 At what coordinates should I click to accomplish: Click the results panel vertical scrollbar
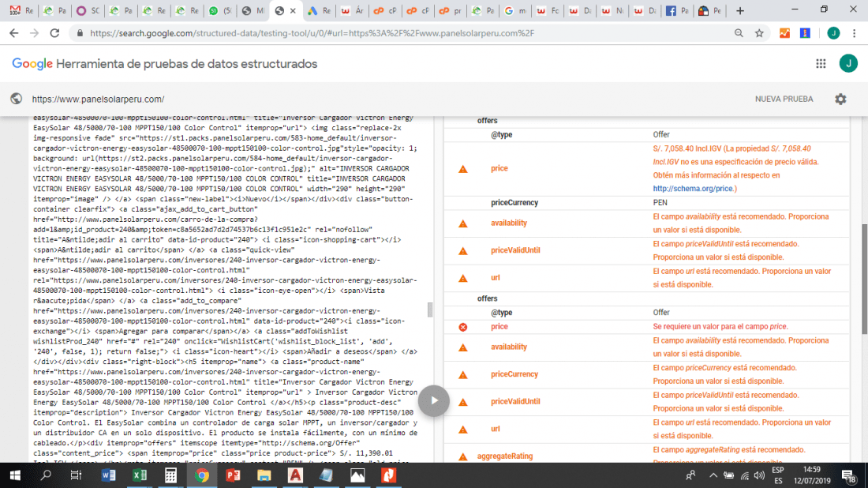point(864,280)
